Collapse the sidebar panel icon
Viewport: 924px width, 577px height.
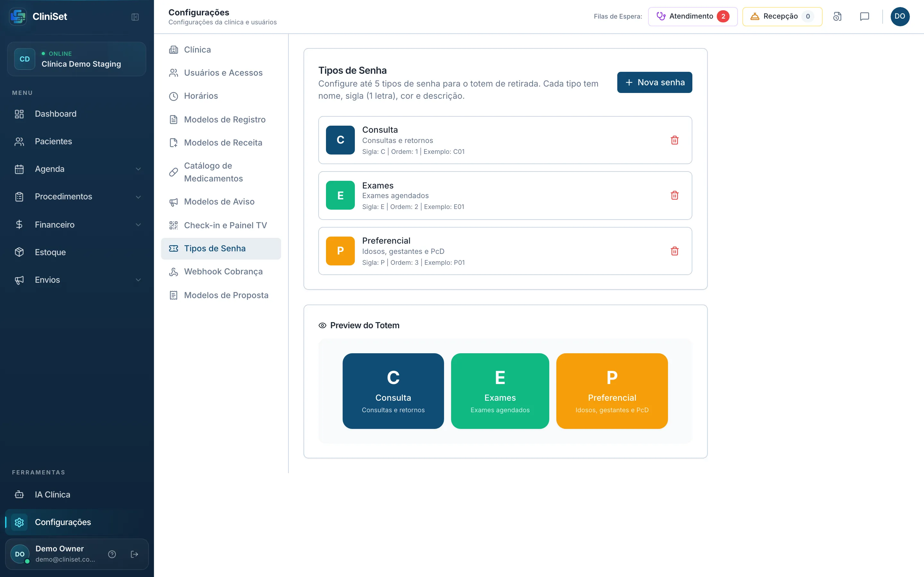(135, 17)
